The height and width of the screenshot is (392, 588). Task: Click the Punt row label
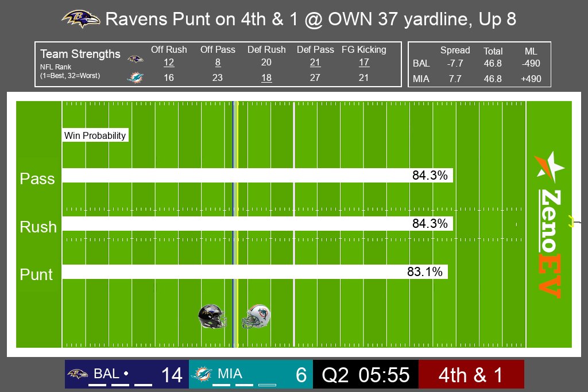pos(36,275)
